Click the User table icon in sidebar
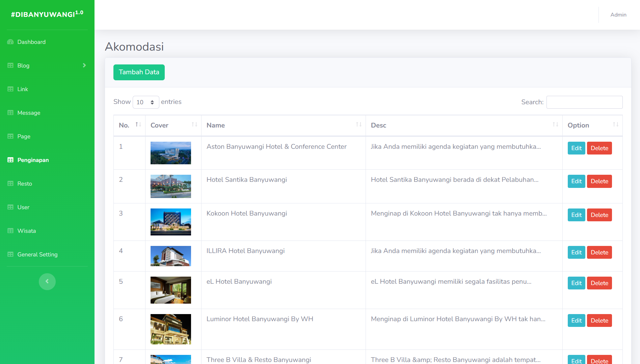The height and width of the screenshot is (364, 640). point(10,207)
